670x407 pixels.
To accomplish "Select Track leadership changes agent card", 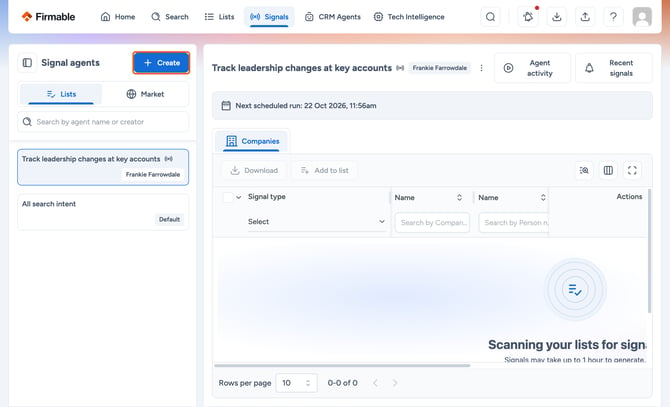I will pos(103,167).
